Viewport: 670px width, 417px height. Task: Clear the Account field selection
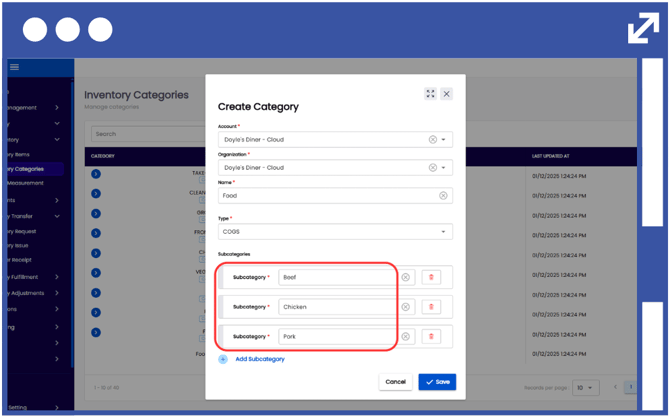[x=433, y=140]
